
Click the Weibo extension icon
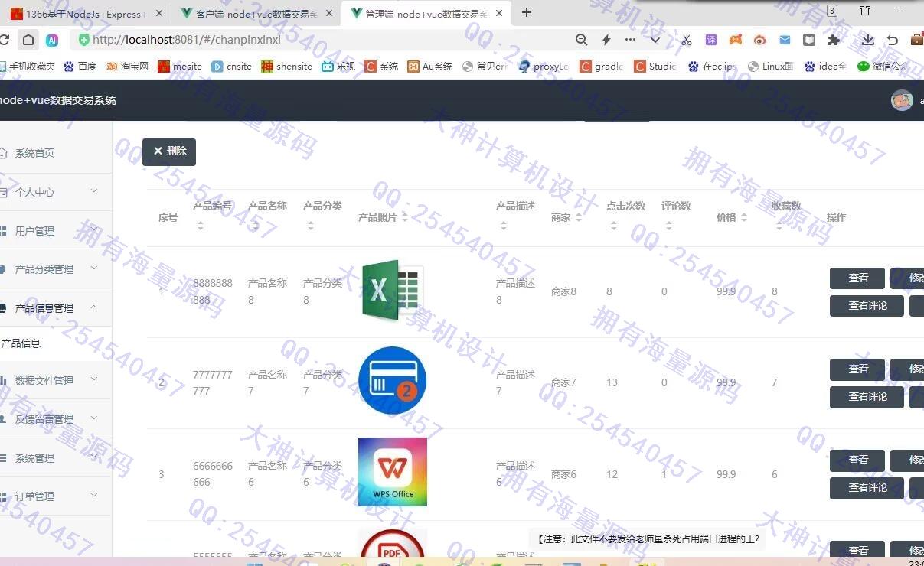click(760, 40)
